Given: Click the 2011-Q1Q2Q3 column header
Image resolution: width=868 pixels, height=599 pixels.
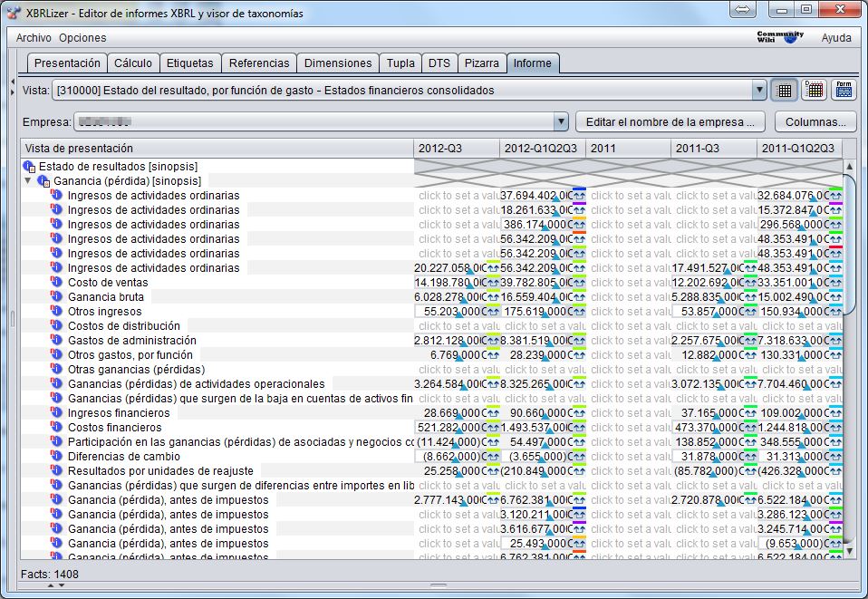Looking at the screenshot, I should tap(799, 149).
